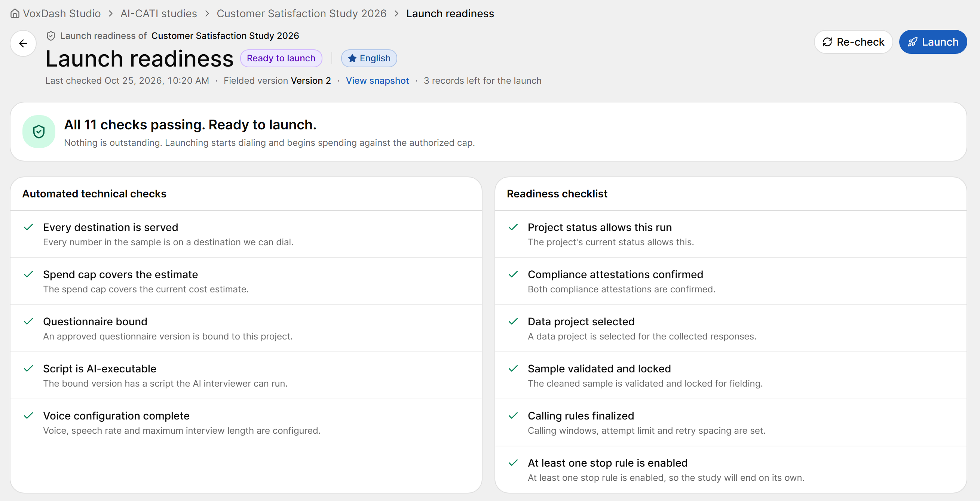Click the 'Automated technical checks' heading

tap(94, 194)
